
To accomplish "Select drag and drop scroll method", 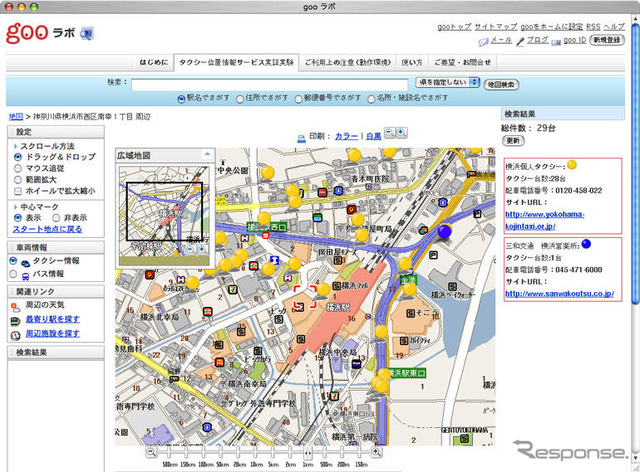I will click(18, 157).
